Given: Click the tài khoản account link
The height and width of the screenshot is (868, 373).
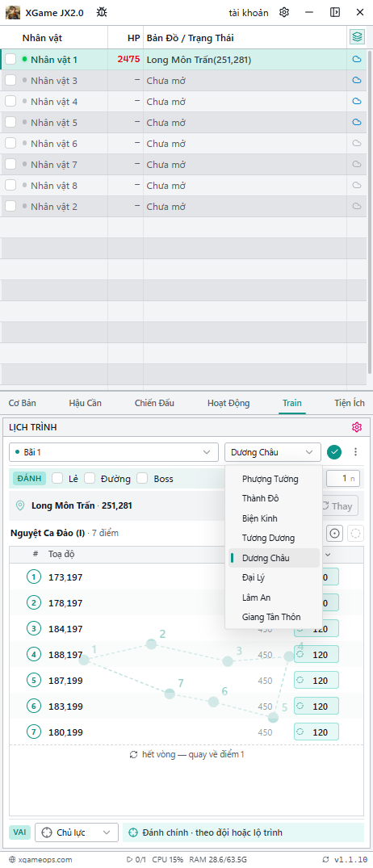Looking at the screenshot, I should coord(249,12).
